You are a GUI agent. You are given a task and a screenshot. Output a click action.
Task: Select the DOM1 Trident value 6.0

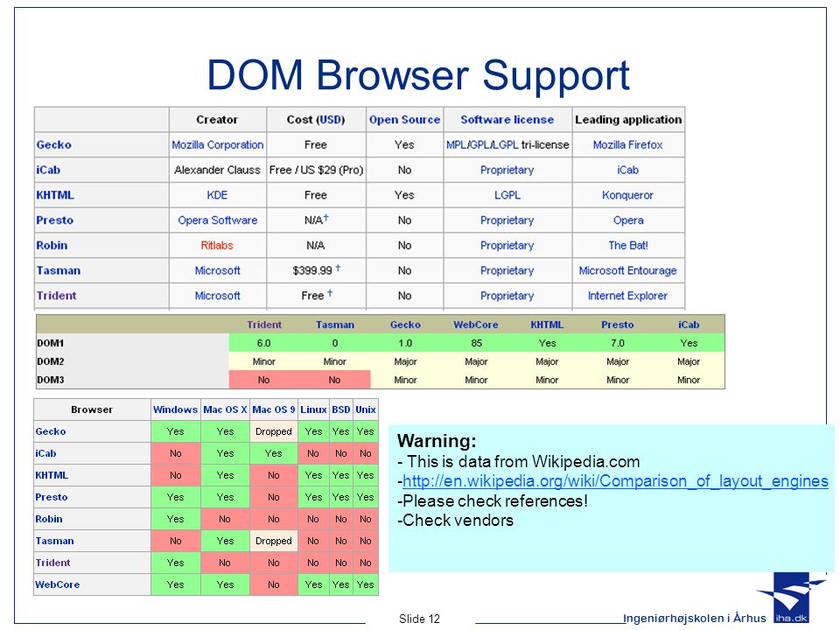click(263, 343)
